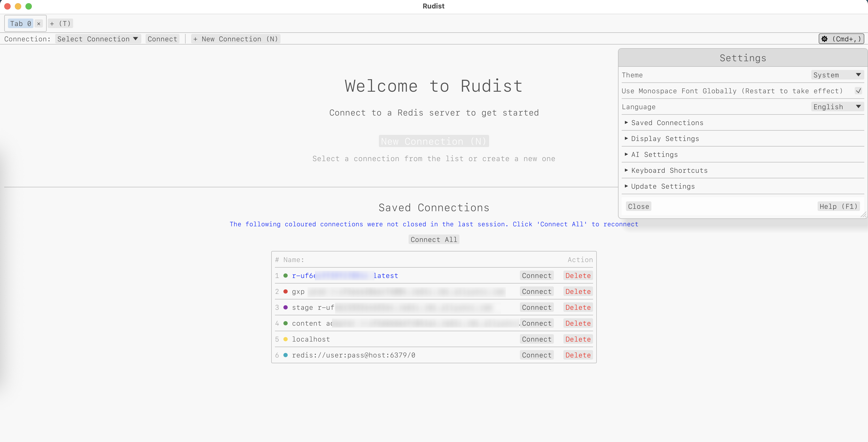This screenshot has width=868, height=442.
Task: Click the Name: column header
Action: click(x=293, y=259)
